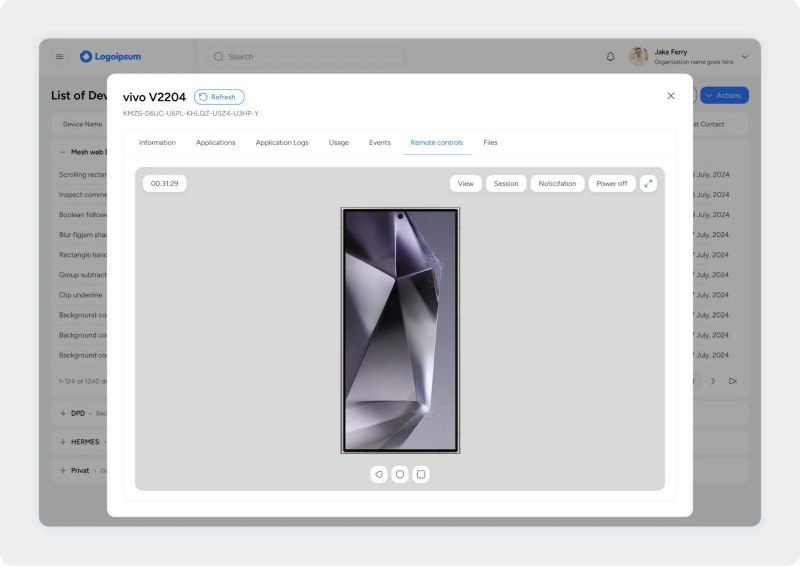The width and height of the screenshot is (800, 566).
Task: Power off the remote device
Action: (612, 184)
